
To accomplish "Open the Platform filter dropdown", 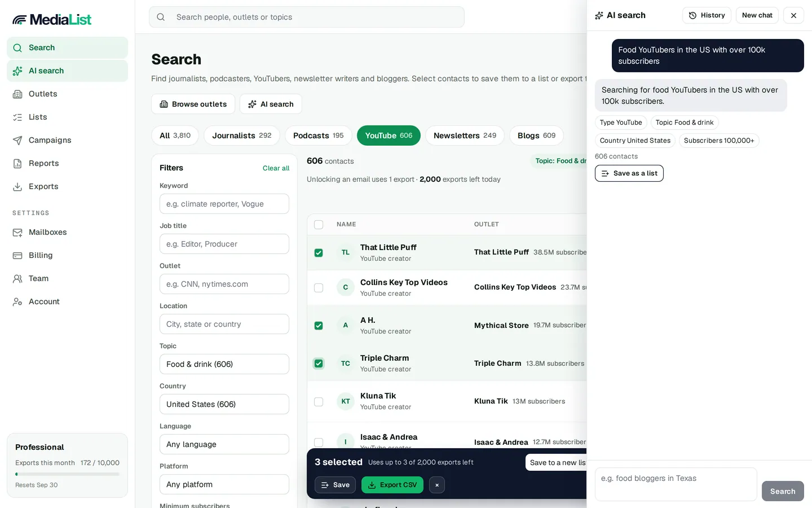I will [224, 484].
